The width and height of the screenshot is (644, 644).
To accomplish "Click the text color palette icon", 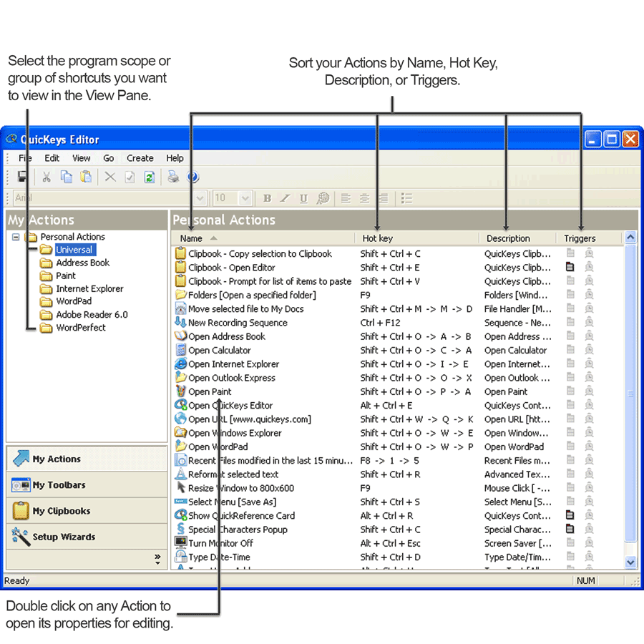I will pos(323,198).
